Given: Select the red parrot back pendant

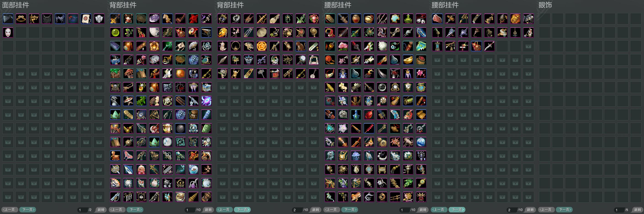Looking at the screenshot, I should pyautogui.click(x=193, y=32).
